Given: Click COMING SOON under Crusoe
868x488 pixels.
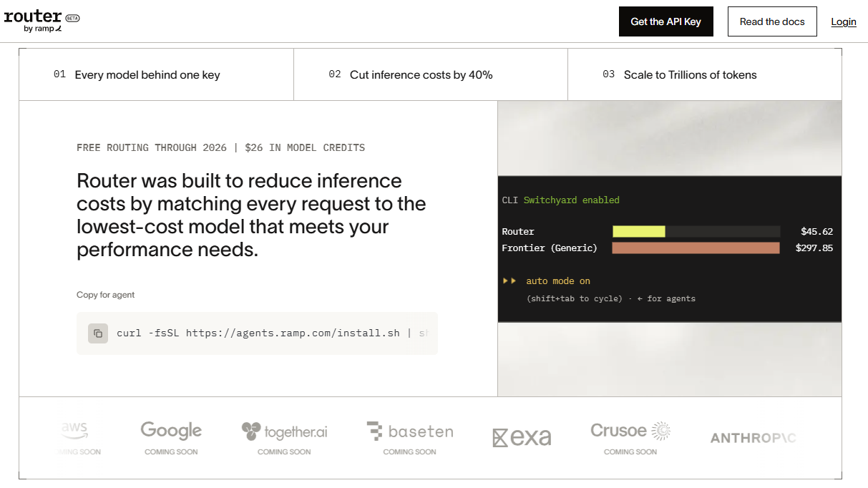Looking at the screenshot, I should [x=630, y=452].
